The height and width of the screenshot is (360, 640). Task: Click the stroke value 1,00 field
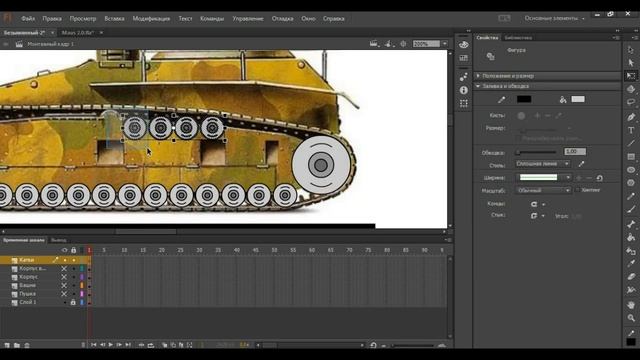pyautogui.click(x=575, y=151)
